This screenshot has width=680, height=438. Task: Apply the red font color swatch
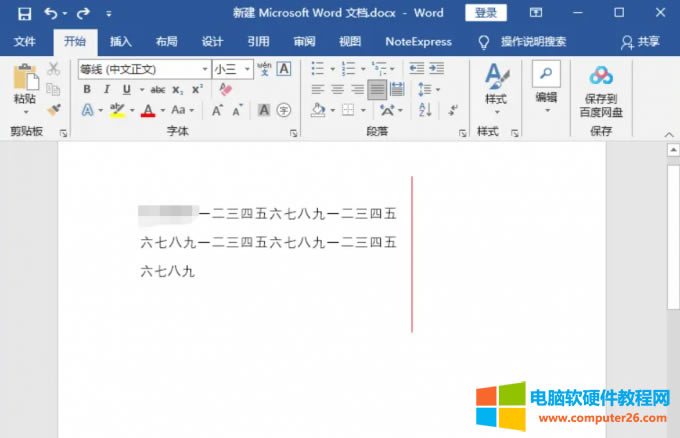[148, 110]
